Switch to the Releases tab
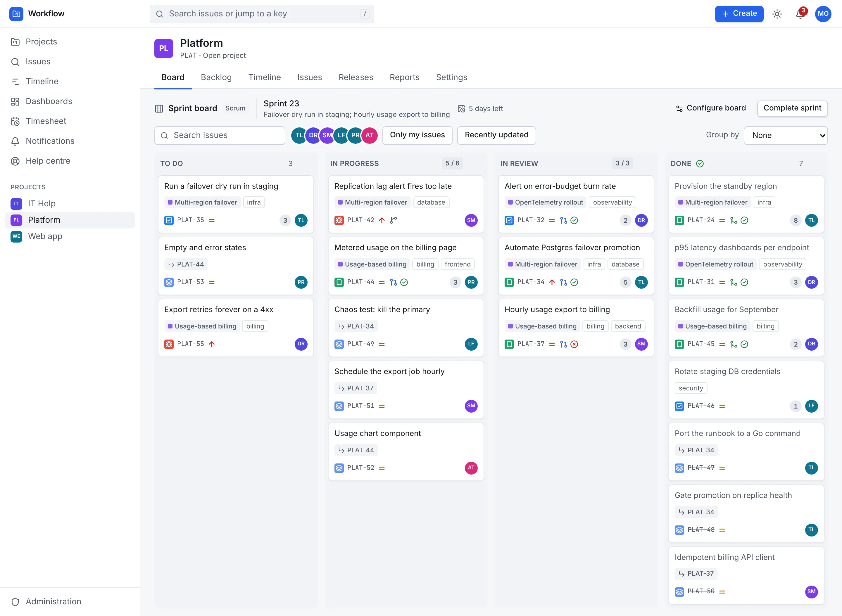Screen dimensions: 842x616 [x=356, y=77]
